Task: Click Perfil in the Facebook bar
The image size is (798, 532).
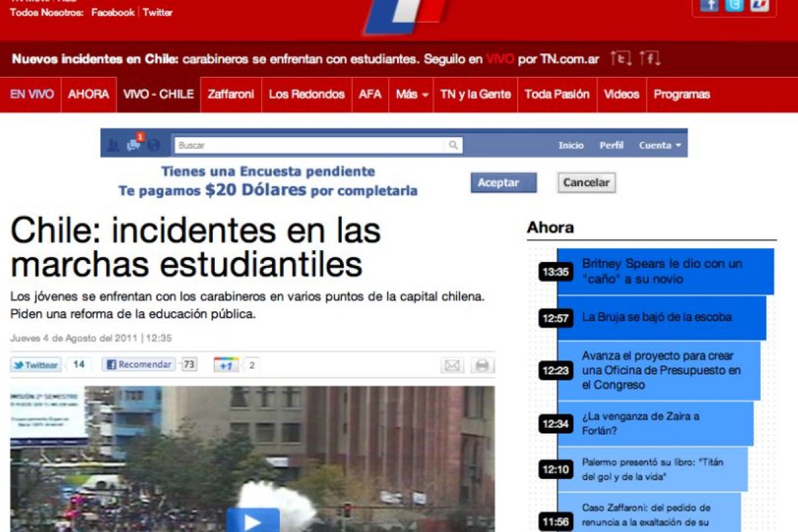Action: [x=611, y=145]
